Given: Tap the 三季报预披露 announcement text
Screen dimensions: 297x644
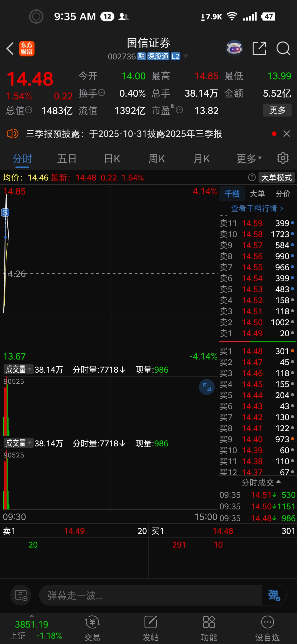Looking at the screenshot, I should [x=124, y=134].
